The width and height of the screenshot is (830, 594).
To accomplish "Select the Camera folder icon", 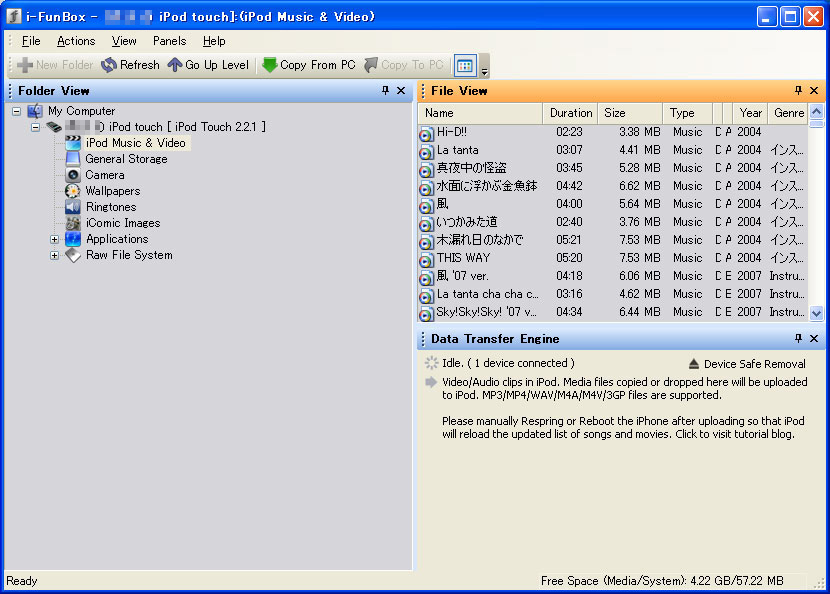I will point(73,175).
